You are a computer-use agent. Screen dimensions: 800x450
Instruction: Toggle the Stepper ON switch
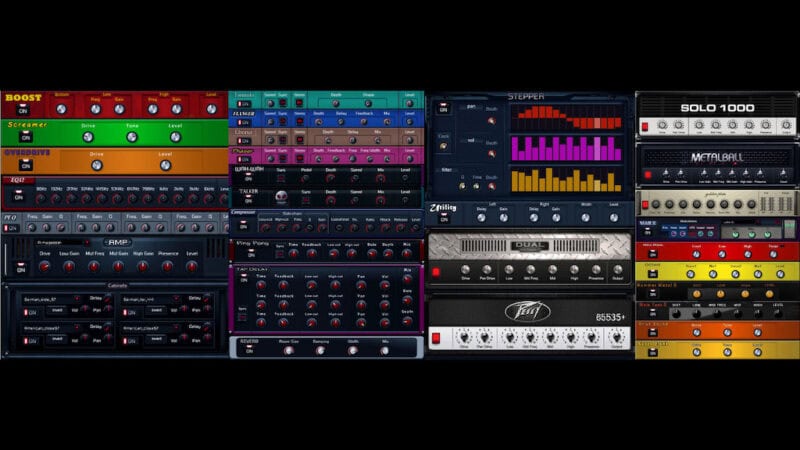(x=443, y=108)
